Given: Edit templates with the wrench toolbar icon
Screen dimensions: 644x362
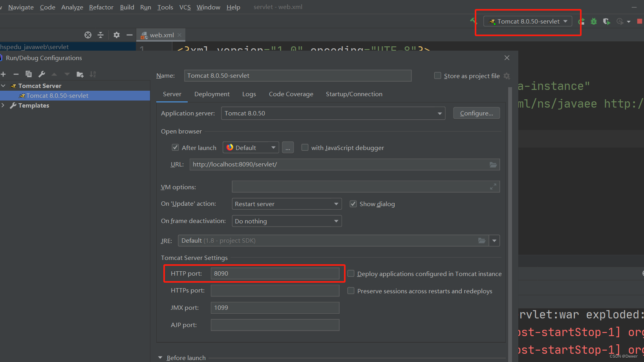Looking at the screenshot, I should [42, 74].
